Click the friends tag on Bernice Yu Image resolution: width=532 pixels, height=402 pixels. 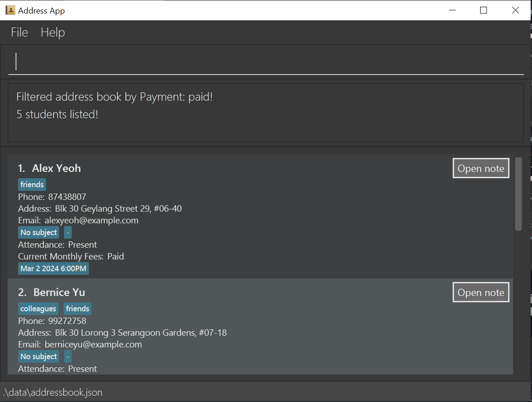point(77,308)
